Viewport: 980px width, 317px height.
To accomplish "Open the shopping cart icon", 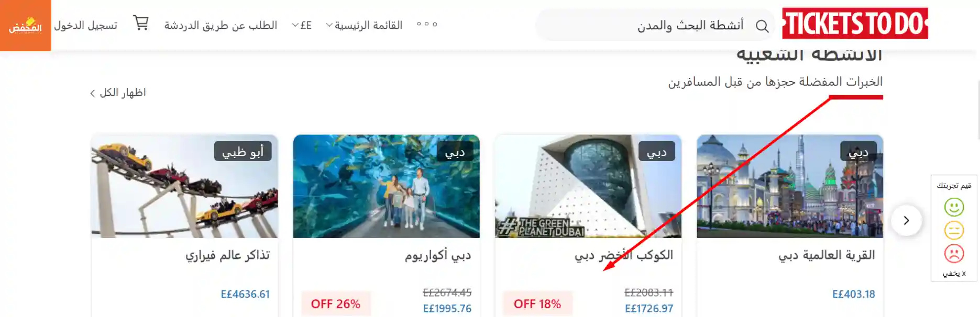I will [141, 24].
